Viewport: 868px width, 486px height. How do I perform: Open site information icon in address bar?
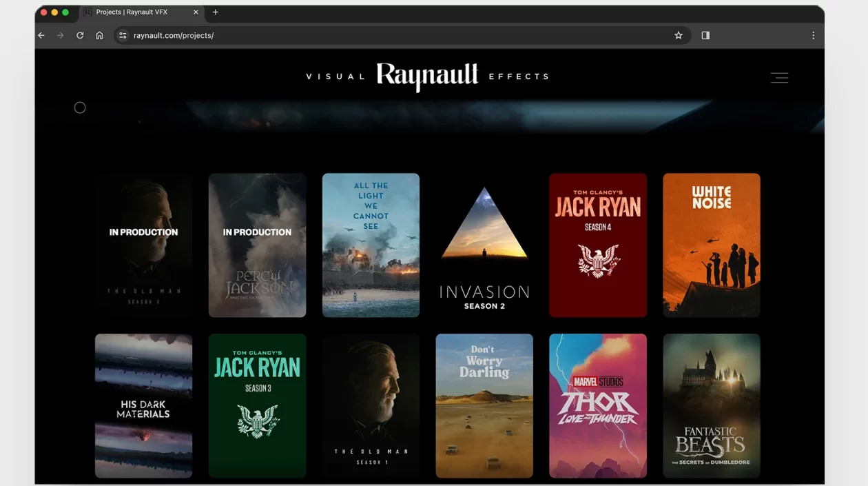point(123,35)
